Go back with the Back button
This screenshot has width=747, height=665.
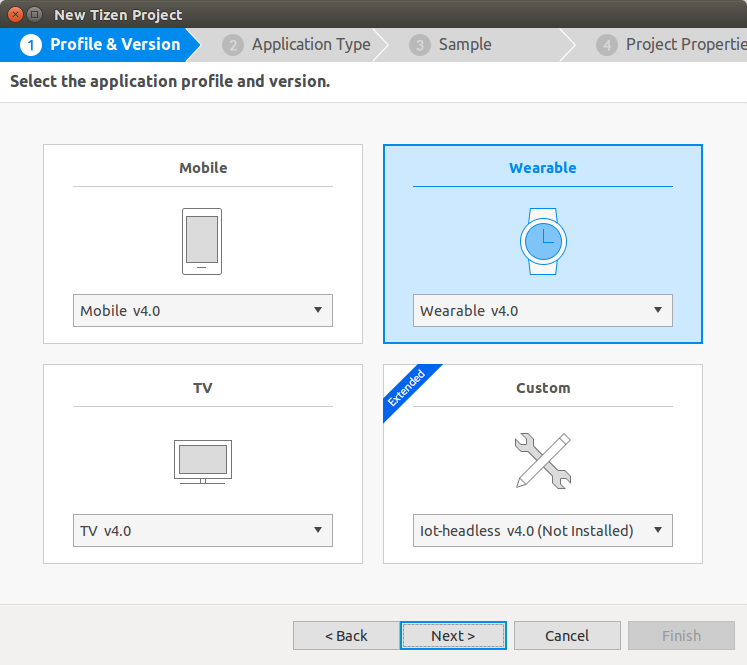coord(346,636)
